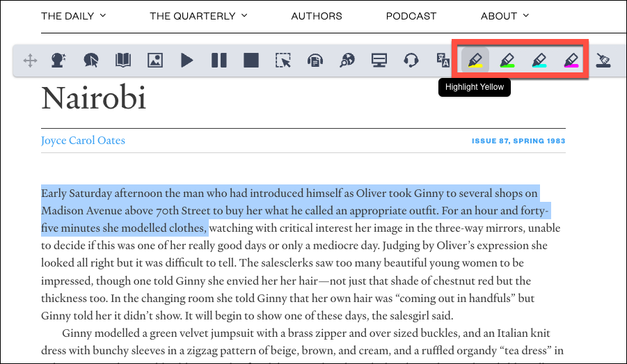
Task: Open the word Prediction tool
Action: (58, 61)
